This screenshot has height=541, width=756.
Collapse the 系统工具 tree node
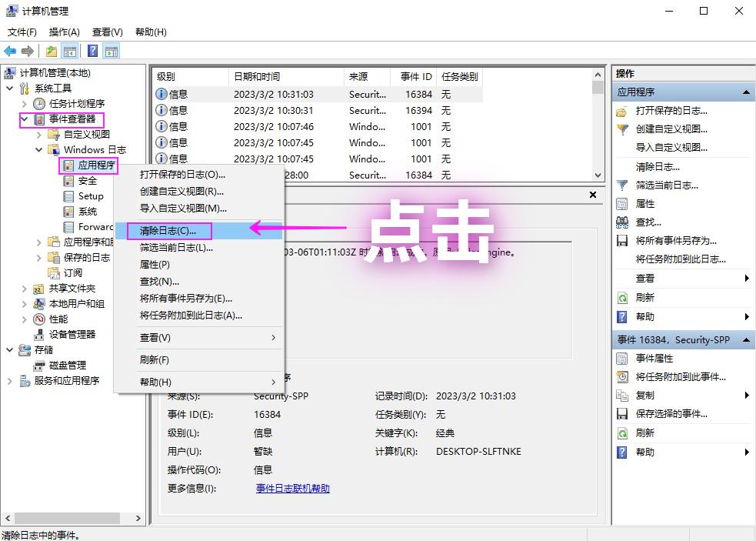10,88
